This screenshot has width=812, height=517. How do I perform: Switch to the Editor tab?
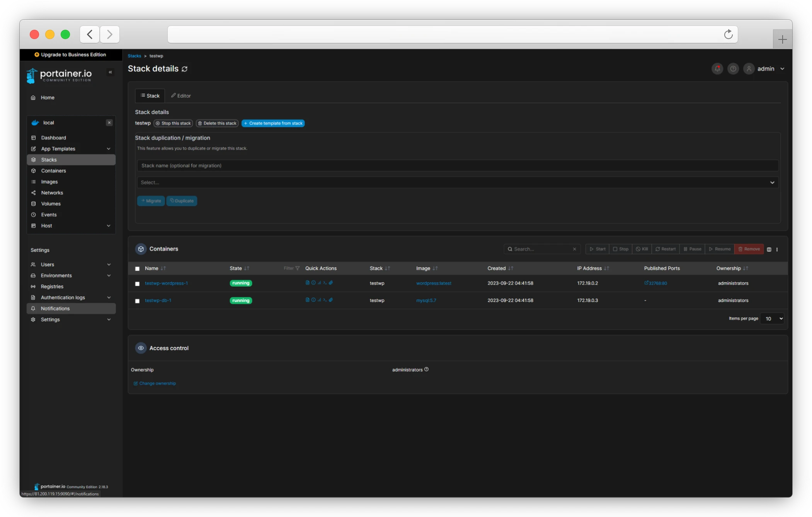coord(181,96)
